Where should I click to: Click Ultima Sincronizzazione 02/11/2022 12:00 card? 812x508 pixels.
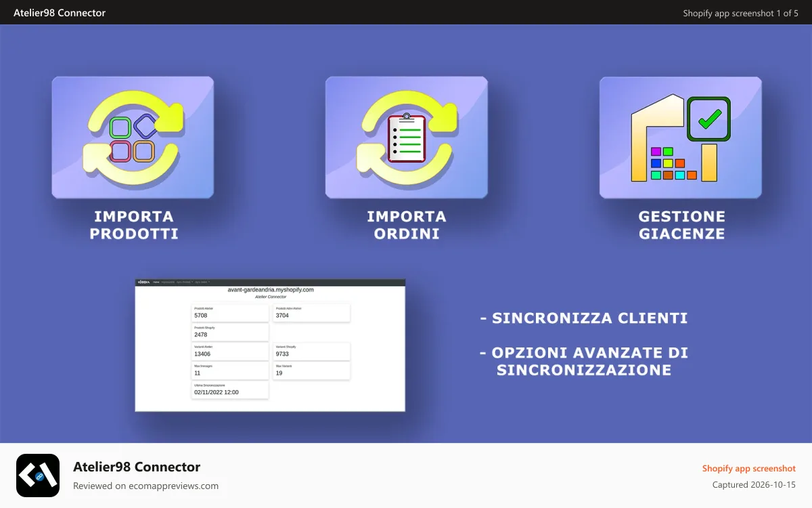pyautogui.click(x=230, y=389)
